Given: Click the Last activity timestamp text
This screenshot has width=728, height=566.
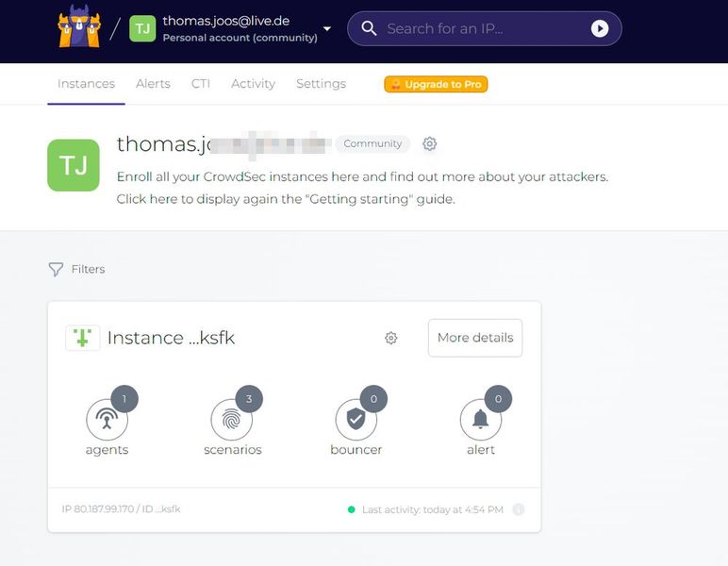Looking at the screenshot, I should click(433, 509).
